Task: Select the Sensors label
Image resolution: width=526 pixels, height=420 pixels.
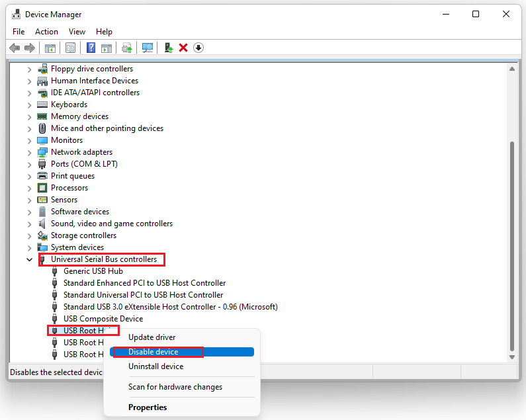Action: click(x=64, y=200)
